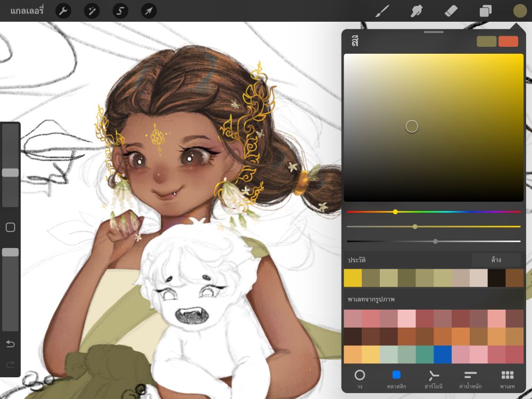Click the hue slider knob
This screenshot has width=532, height=399.
click(x=395, y=212)
